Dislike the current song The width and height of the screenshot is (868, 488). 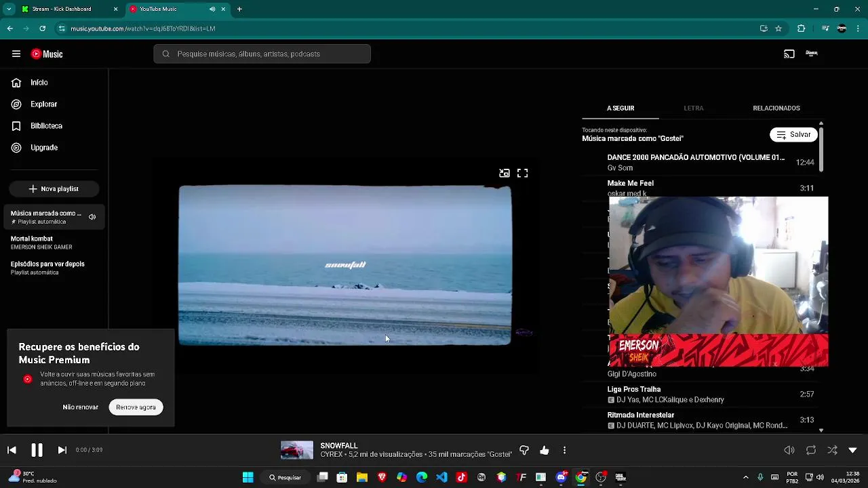[x=524, y=450]
